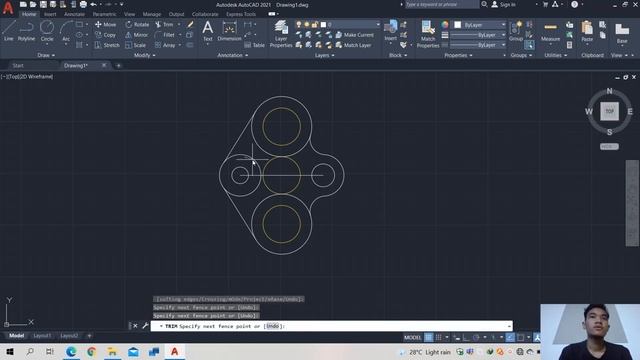The width and height of the screenshot is (640, 360).
Task: Activate the Trim tool
Action: click(164, 24)
